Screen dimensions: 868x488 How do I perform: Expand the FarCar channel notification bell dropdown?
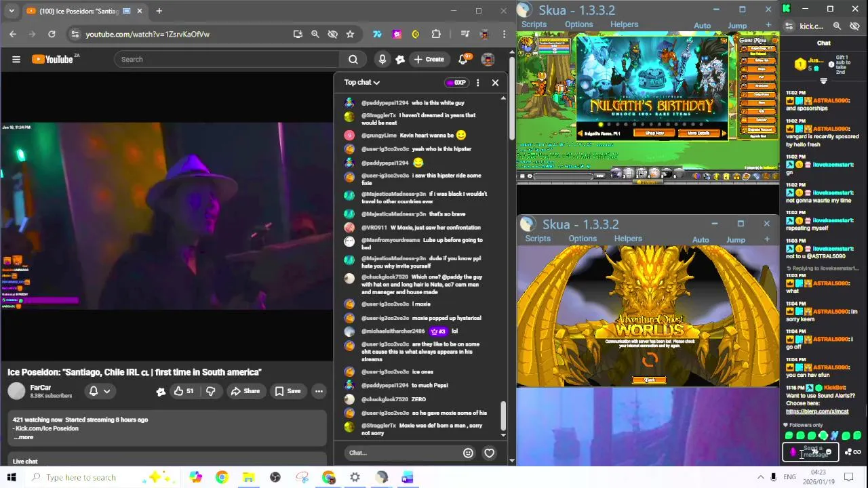coord(100,391)
